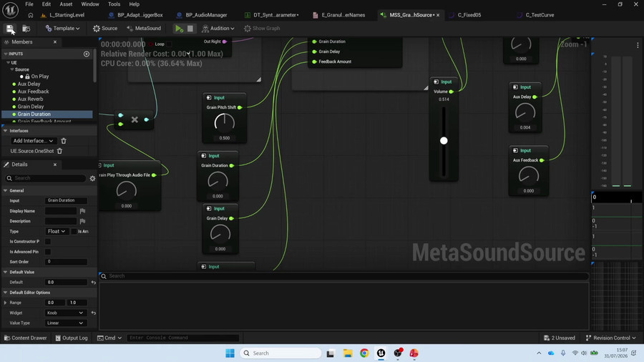Click the Details search field

pyautogui.click(x=46, y=178)
